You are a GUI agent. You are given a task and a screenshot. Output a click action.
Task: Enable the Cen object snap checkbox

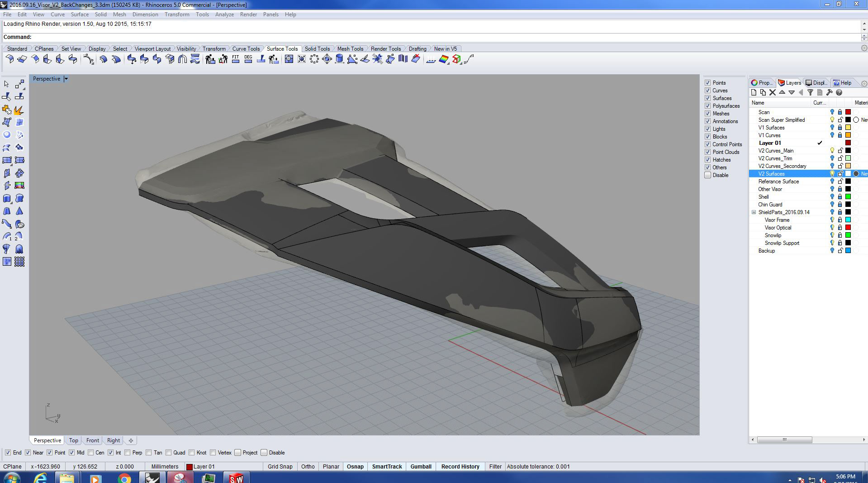point(91,453)
